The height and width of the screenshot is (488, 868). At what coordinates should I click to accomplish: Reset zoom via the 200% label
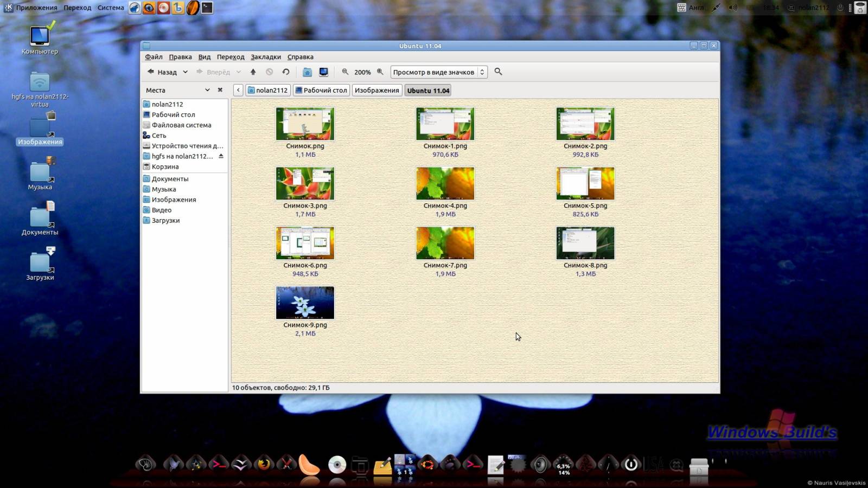pos(362,72)
